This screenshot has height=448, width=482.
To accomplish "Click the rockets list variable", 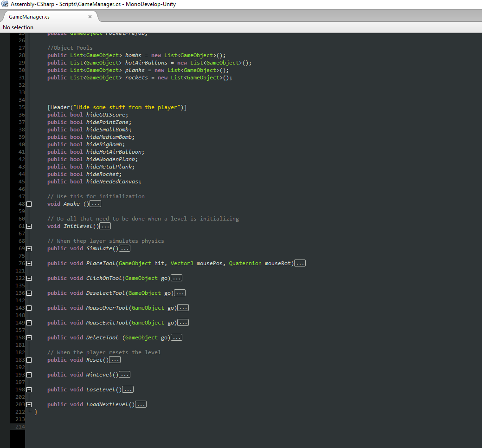I will [136, 78].
